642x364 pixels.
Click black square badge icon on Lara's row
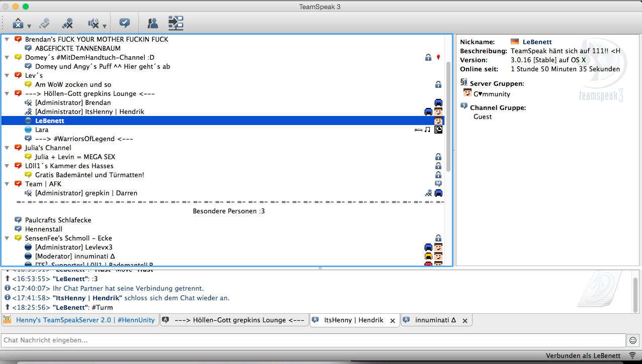pyautogui.click(x=438, y=130)
